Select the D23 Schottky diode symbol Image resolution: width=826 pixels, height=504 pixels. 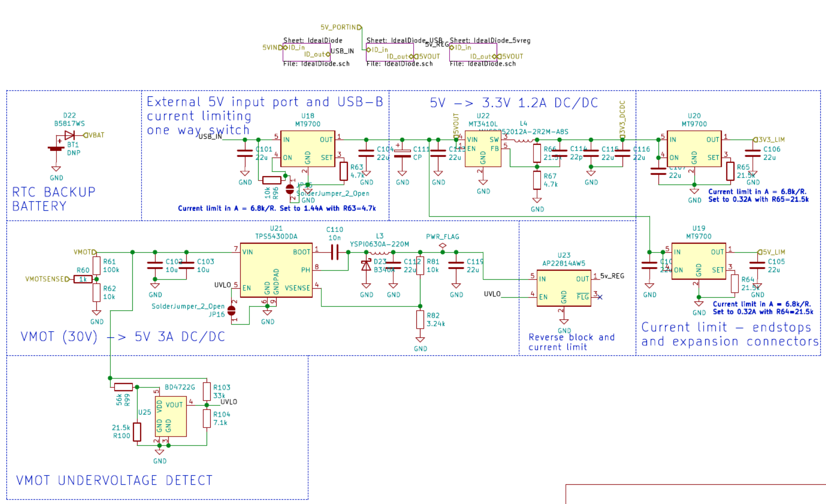(366, 265)
